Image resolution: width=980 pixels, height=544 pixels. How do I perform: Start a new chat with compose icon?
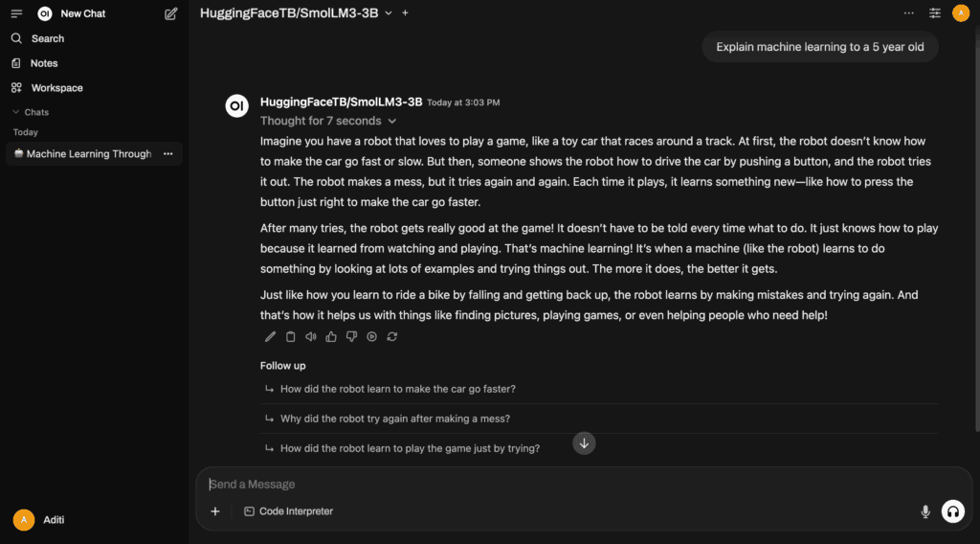click(170, 13)
